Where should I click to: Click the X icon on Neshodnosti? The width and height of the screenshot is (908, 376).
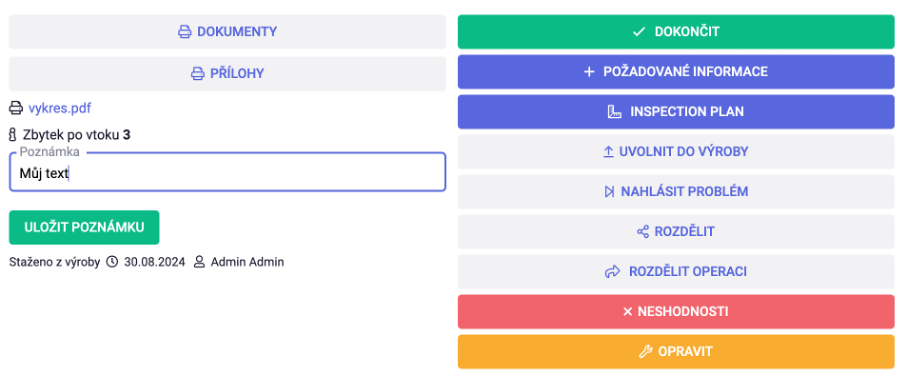[x=627, y=312]
